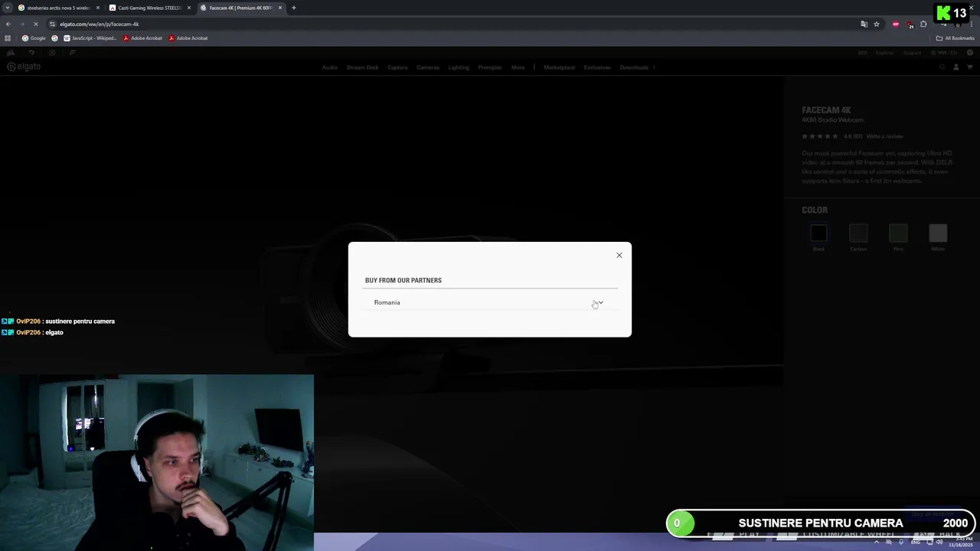Close the Buy From Our Partners dialog

(619, 255)
